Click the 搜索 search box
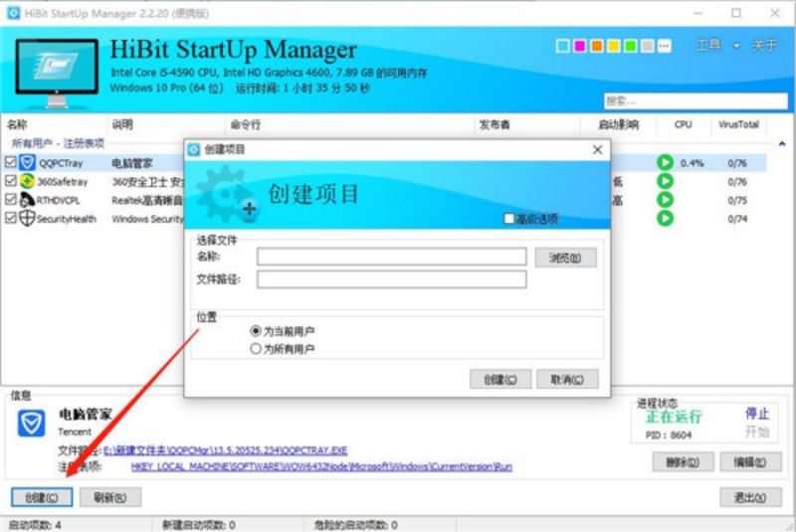Image resolution: width=796 pixels, height=532 pixels. [x=696, y=100]
